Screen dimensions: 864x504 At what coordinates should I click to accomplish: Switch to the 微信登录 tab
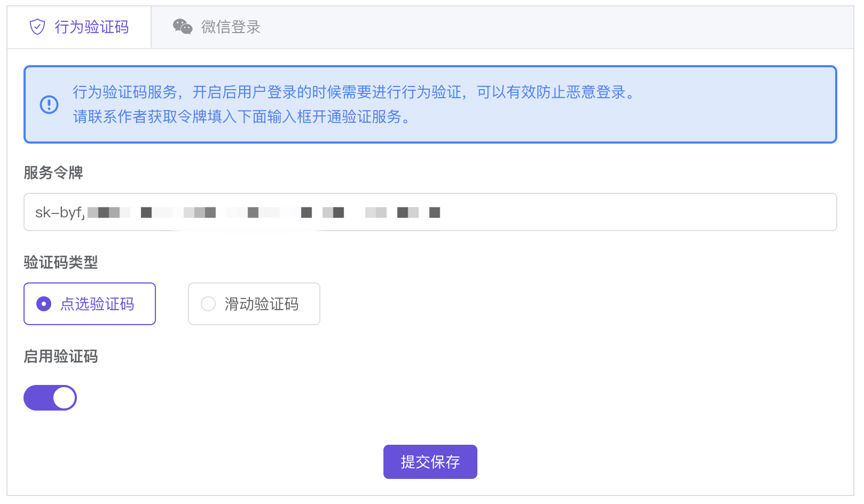click(x=230, y=27)
